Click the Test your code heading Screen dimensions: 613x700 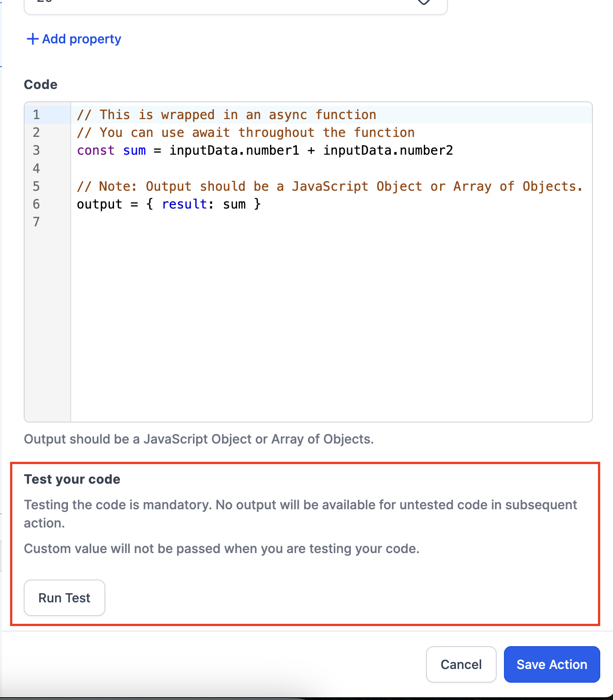[72, 479]
